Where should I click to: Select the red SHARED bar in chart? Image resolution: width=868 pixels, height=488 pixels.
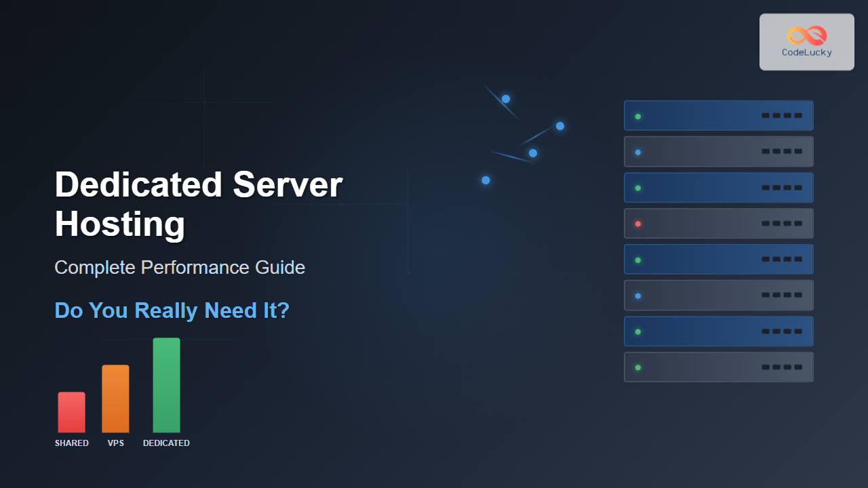71,412
